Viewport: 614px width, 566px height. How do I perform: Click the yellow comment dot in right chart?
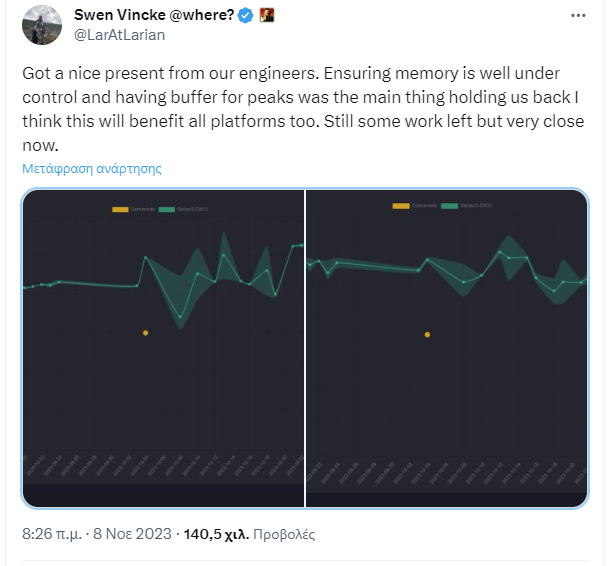coord(427,334)
